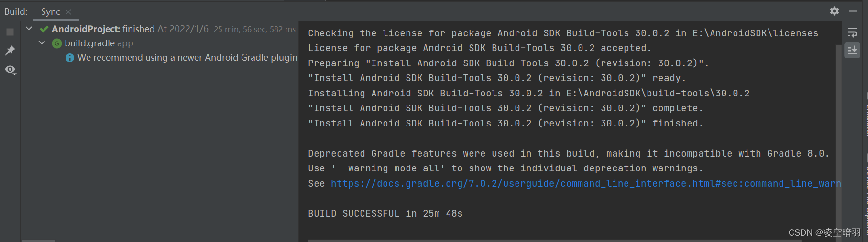
Task: Click 'BUILD SUCCESSFUL in 25m 48s' text
Action: point(385,213)
